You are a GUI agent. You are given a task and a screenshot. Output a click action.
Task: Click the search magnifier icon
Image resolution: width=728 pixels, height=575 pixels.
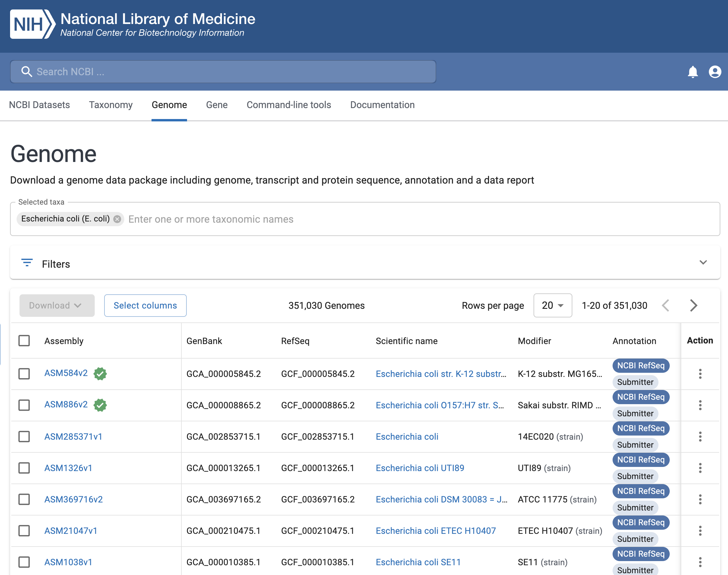pyautogui.click(x=27, y=72)
